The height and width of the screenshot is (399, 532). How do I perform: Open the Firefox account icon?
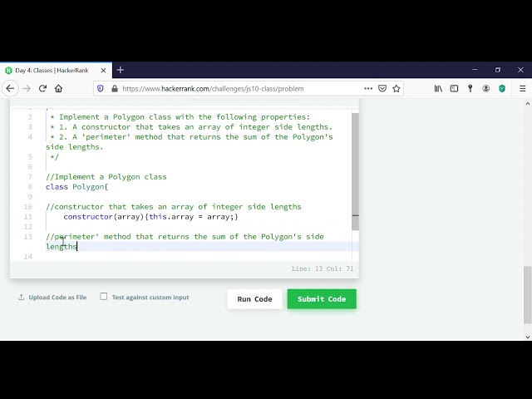point(485,89)
